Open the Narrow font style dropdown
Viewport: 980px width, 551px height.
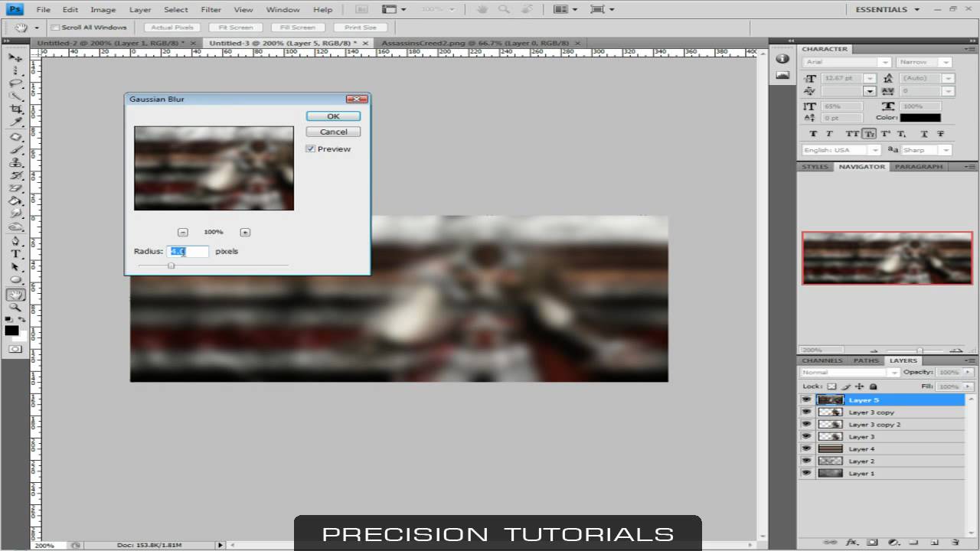pos(947,62)
